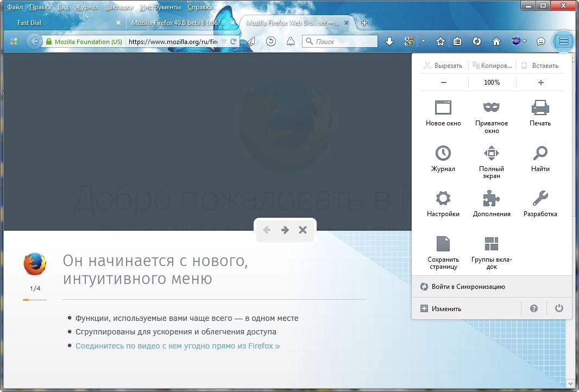Image resolution: width=579 pixels, height=392 pixels.
Task: Click the URL address field
Action: (173, 42)
